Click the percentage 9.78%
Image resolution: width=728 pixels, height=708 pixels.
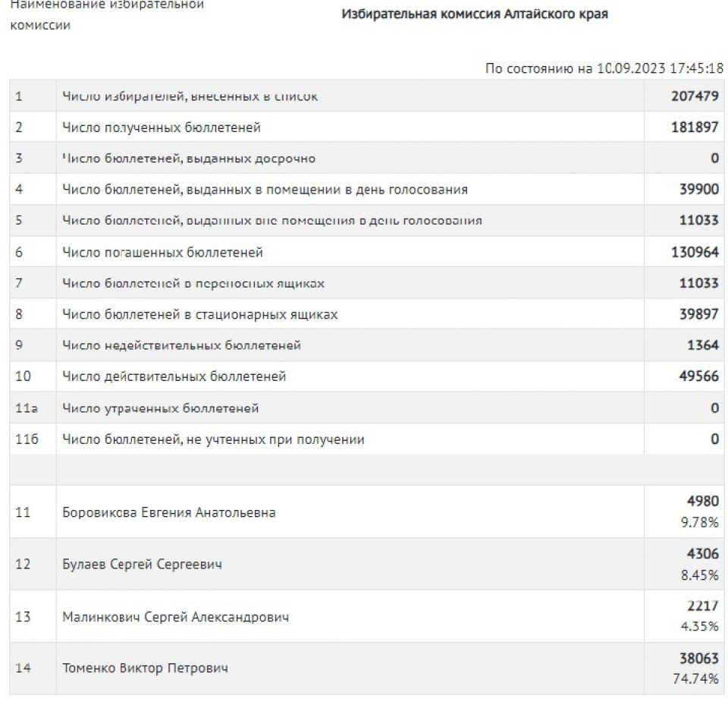700,523
